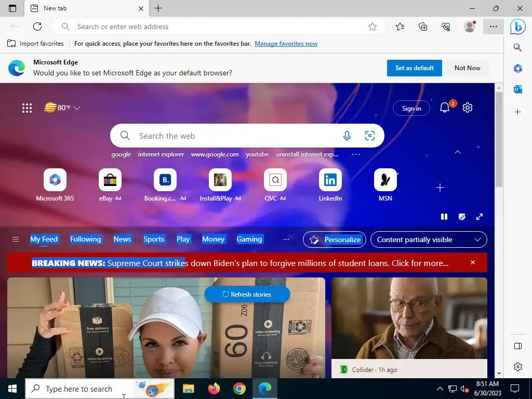Refresh the current page
Viewport: 532px width, 399px height.
tap(37, 26)
